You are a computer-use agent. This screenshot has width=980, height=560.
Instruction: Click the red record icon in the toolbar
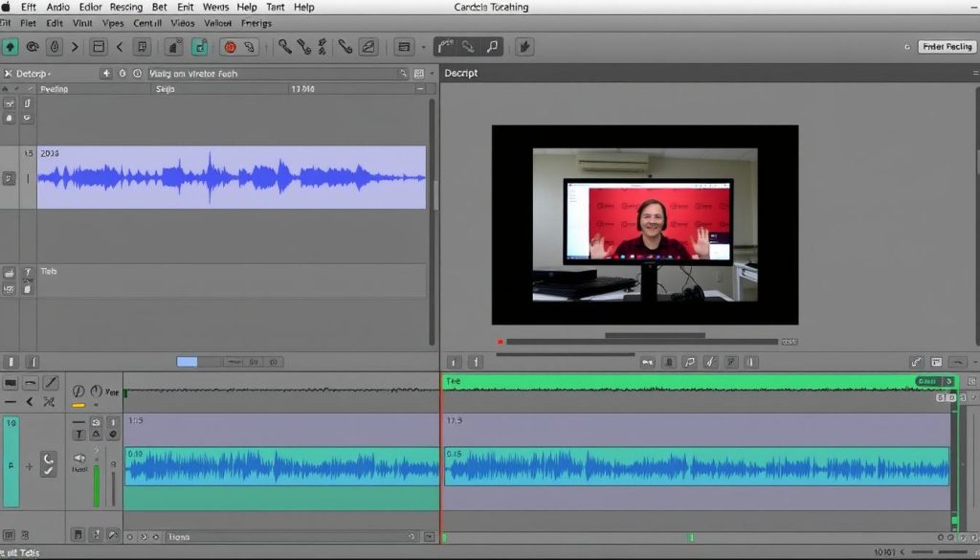[230, 46]
